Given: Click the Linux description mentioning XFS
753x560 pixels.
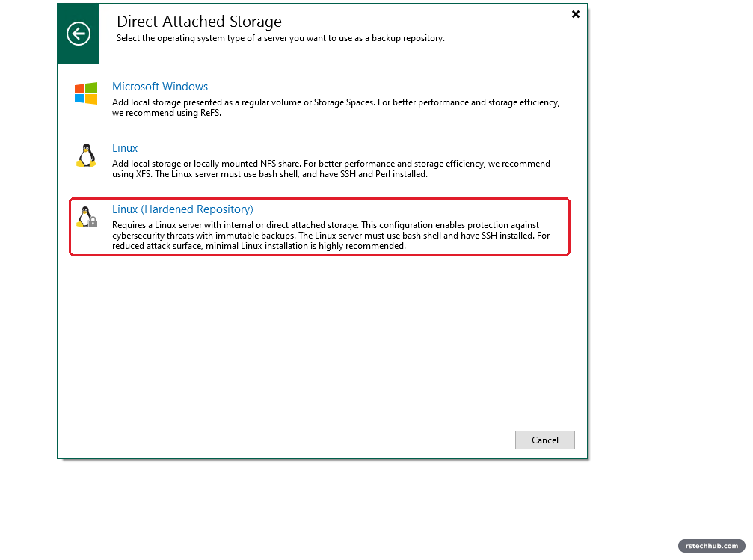Looking at the screenshot, I should pyautogui.click(x=331, y=169).
